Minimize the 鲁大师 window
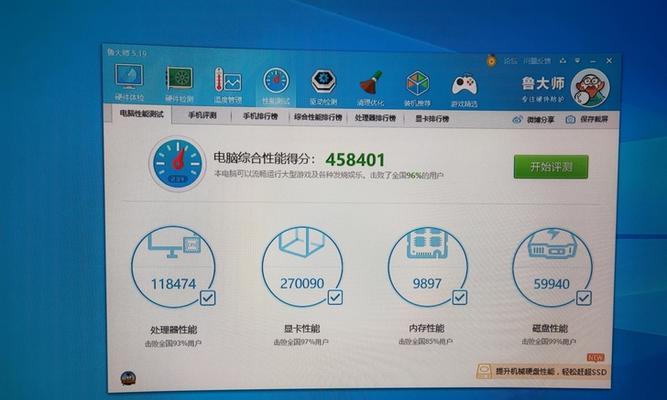The image size is (667, 400). point(593,61)
